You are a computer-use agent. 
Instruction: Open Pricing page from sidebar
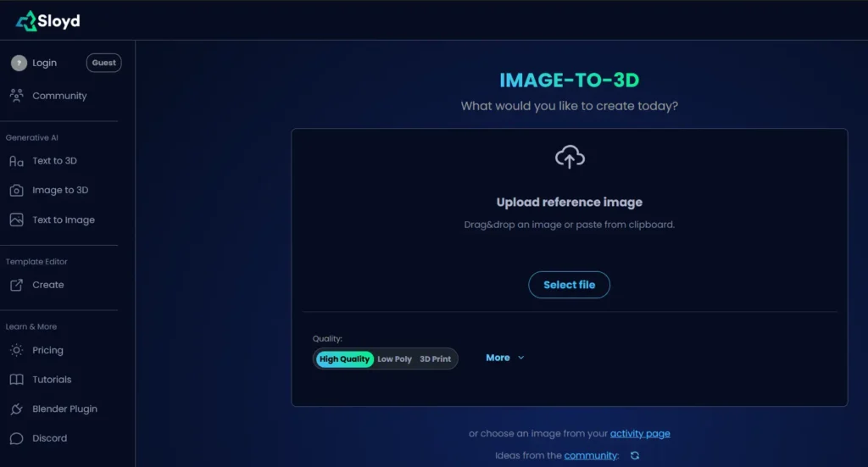point(47,350)
